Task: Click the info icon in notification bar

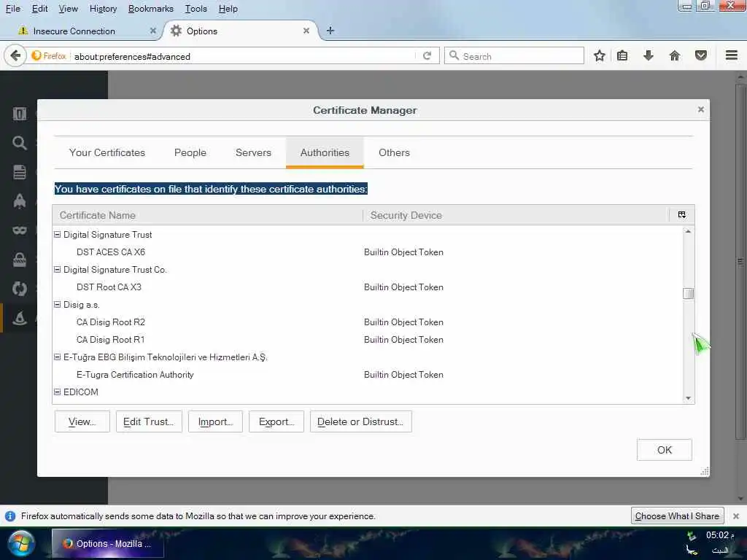Action: (x=10, y=516)
